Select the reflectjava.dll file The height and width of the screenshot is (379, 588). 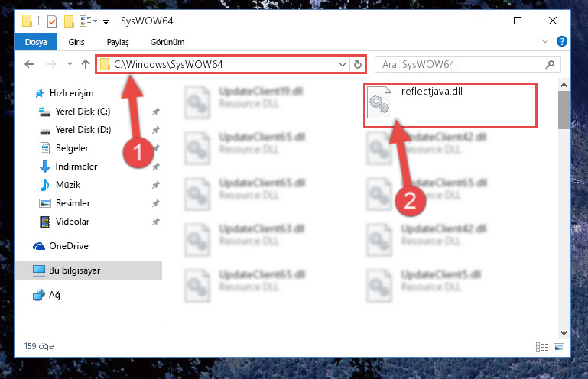[450, 105]
